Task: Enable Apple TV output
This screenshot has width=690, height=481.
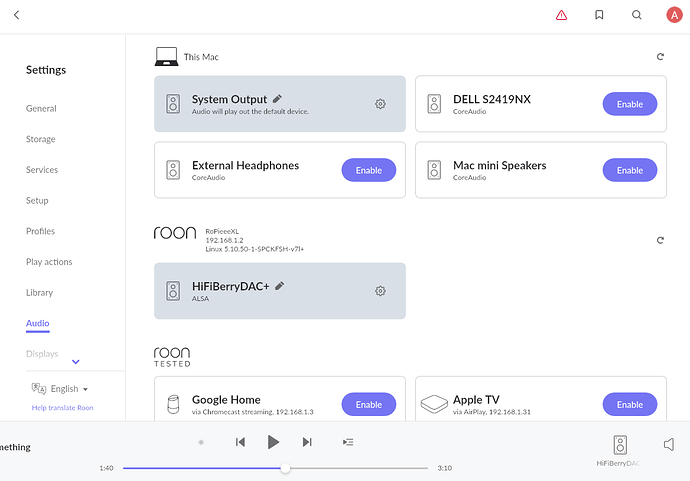Action: click(630, 404)
